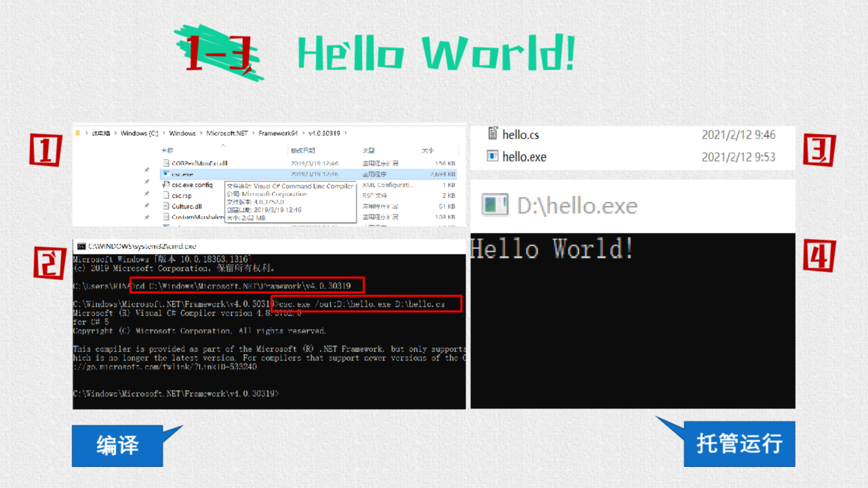
Task: Expand the chevron after v4.0.30319 in breadcrumb
Action: pyautogui.click(x=346, y=133)
